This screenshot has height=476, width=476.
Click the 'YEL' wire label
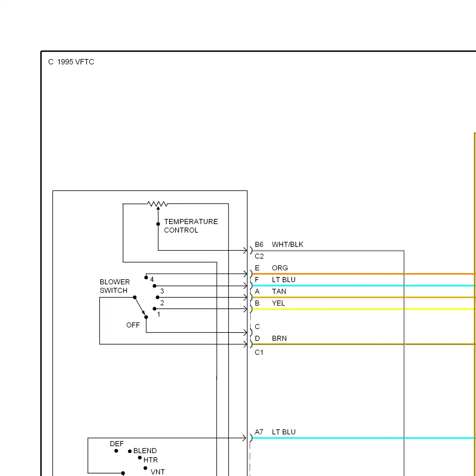coord(278,303)
